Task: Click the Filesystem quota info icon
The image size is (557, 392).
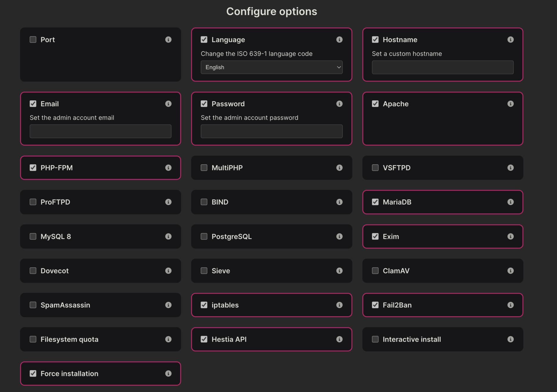Action: 168,339
